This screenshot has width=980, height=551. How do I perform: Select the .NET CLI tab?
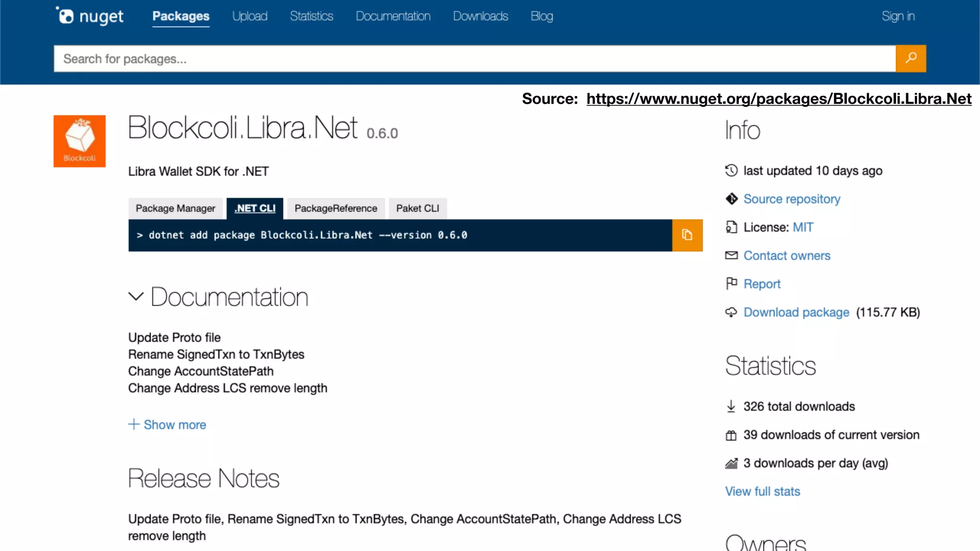(255, 209)
